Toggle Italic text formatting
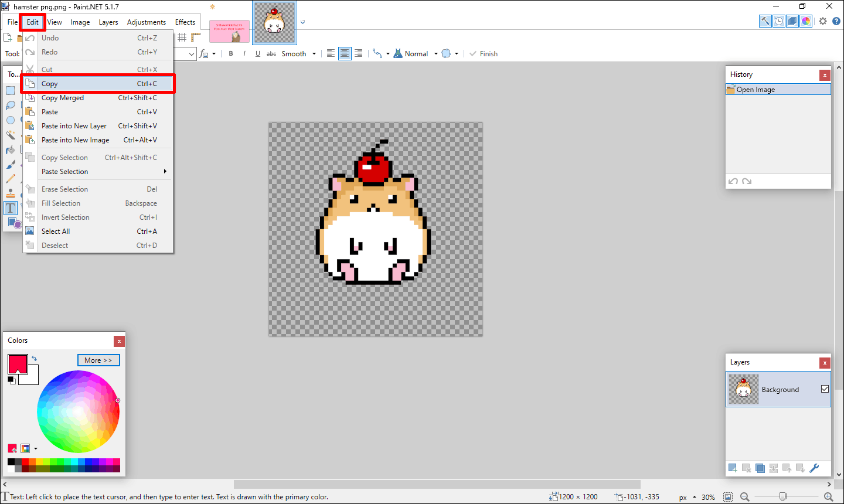 [x=244, y=53]
